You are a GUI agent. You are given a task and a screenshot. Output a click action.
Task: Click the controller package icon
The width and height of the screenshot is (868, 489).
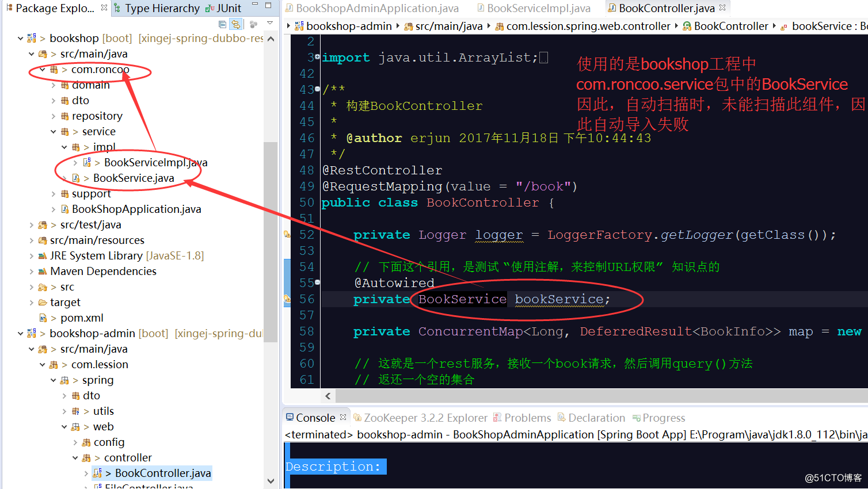pos(86,458)
